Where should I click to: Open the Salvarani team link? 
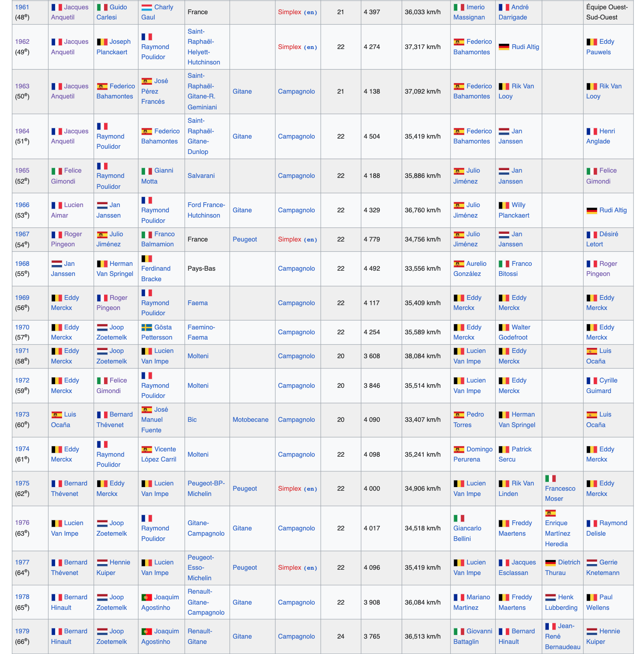pos(201,176)
